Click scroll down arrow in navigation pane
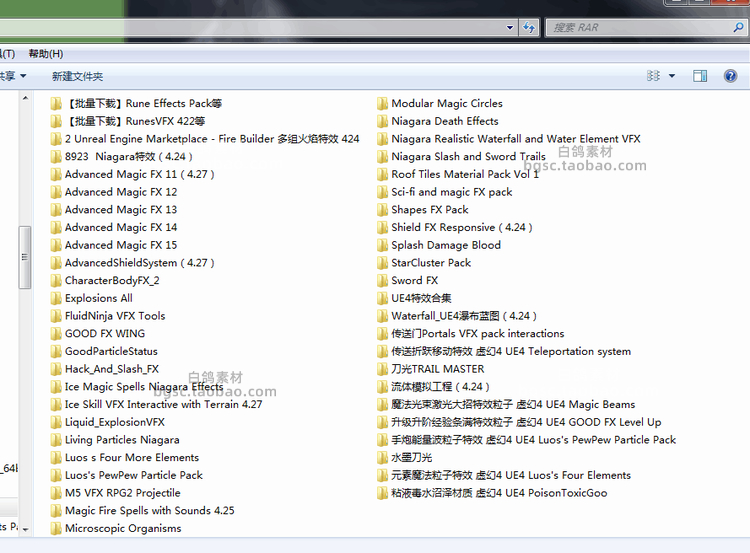Screen dimensions: 750x553 click(25, 530)
